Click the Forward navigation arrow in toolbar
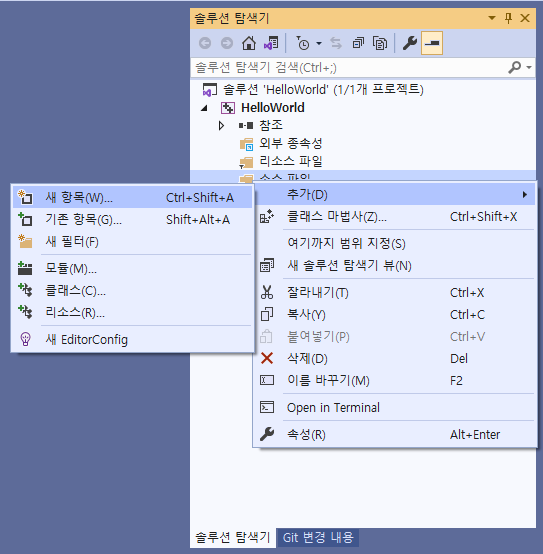The height and width of the screenshot is (554, 543). (227, 43)
